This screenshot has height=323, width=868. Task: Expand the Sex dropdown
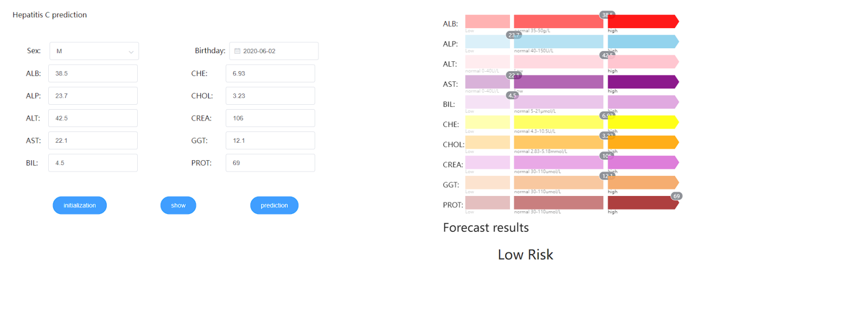point(94,51)
